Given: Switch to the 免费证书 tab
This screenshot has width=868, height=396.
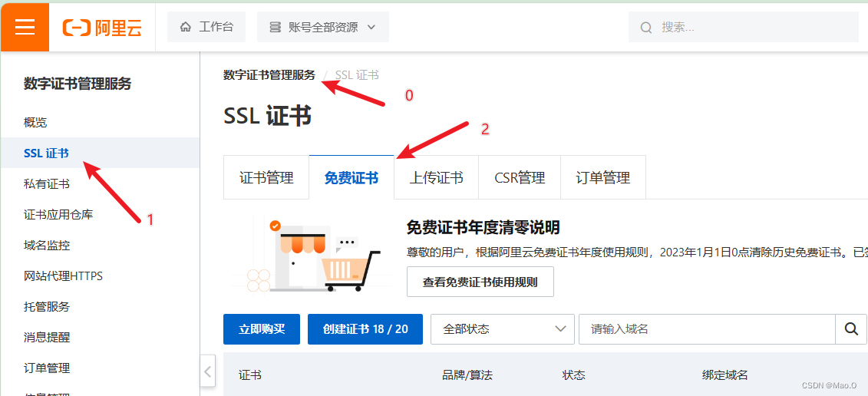Looking at the screenshot, I should tap(351, 177).
